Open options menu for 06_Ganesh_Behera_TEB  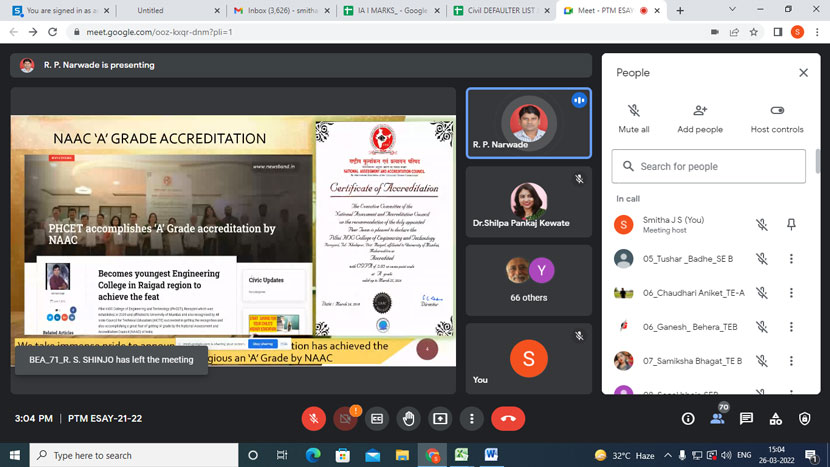[x=791, y=326]
